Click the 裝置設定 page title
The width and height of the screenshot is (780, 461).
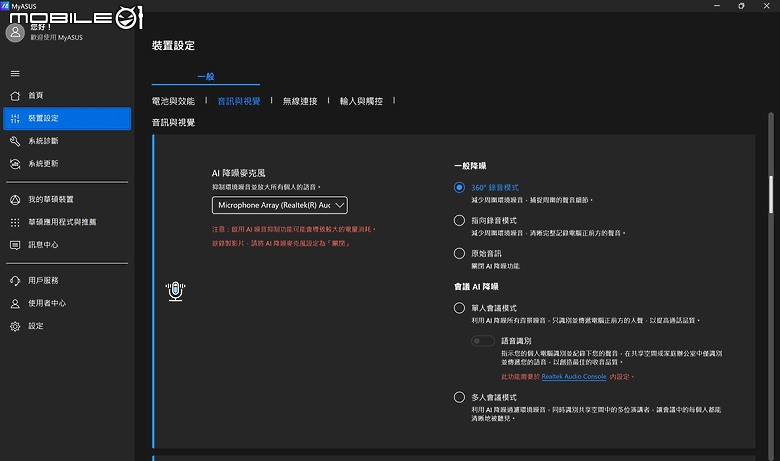coord(173,46)
